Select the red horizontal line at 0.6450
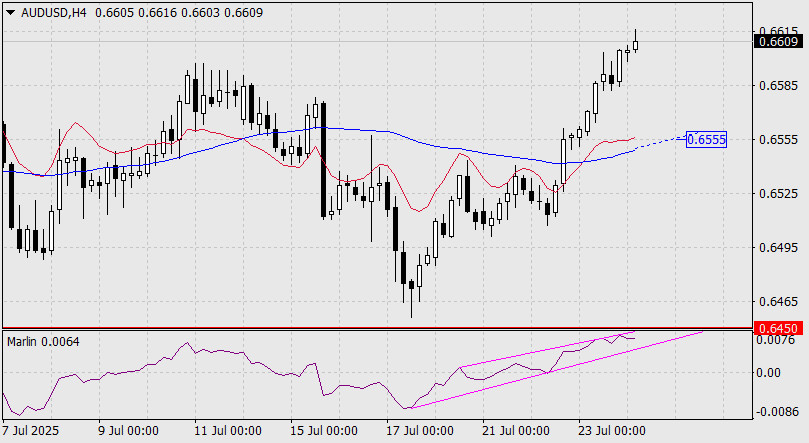Image resolution: width=809 pixels, height=443 pixels. 377,327
